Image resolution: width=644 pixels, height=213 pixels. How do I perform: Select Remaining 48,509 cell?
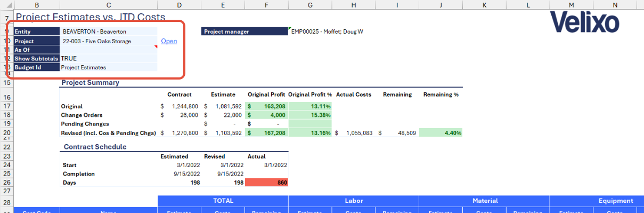tap(397, 133)
